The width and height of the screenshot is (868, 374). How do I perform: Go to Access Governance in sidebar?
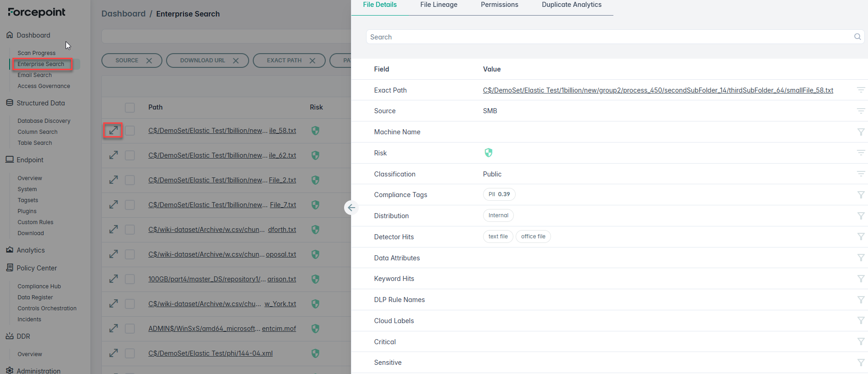point(44,86)
